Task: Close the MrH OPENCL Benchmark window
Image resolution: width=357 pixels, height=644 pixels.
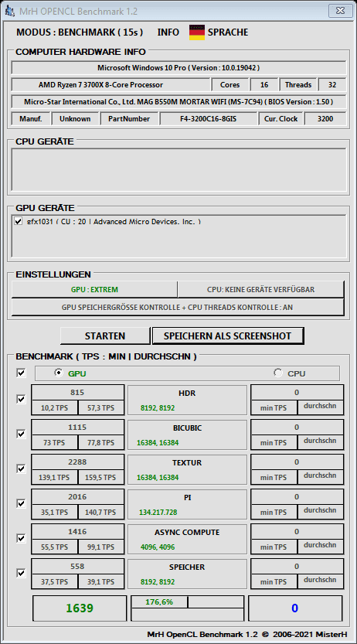Action: 340,11
